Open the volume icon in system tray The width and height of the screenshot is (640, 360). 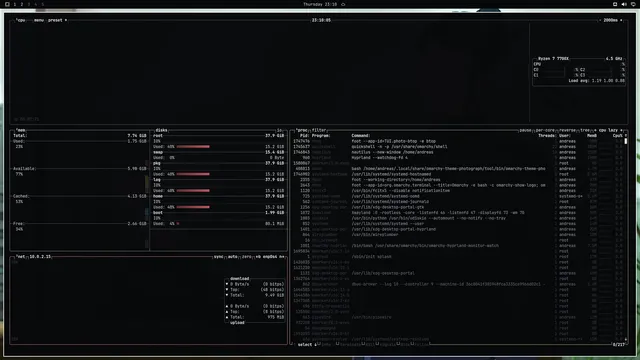click(624, 4)
